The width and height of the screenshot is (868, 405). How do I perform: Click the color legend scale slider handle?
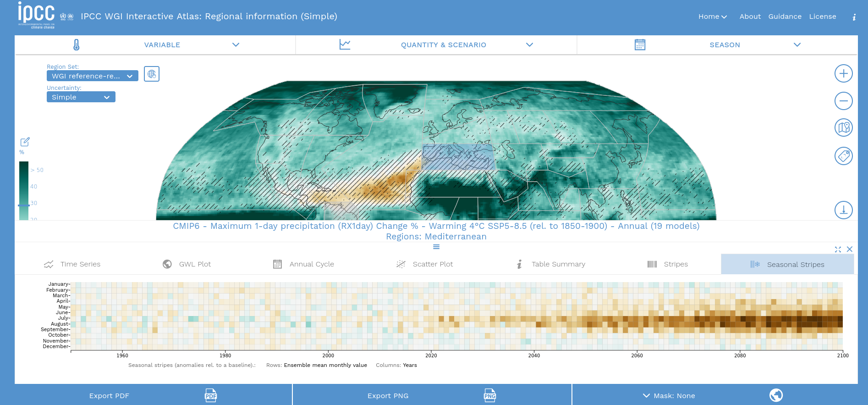pyautogui.click(x=24, y=205)
